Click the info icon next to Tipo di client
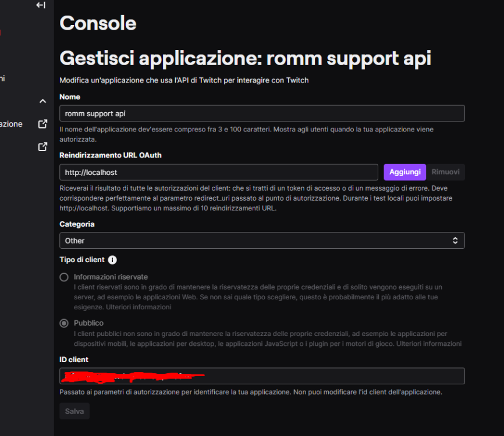Image resolution: width=504 pixels, height=436 pixels. coord(112,260)
